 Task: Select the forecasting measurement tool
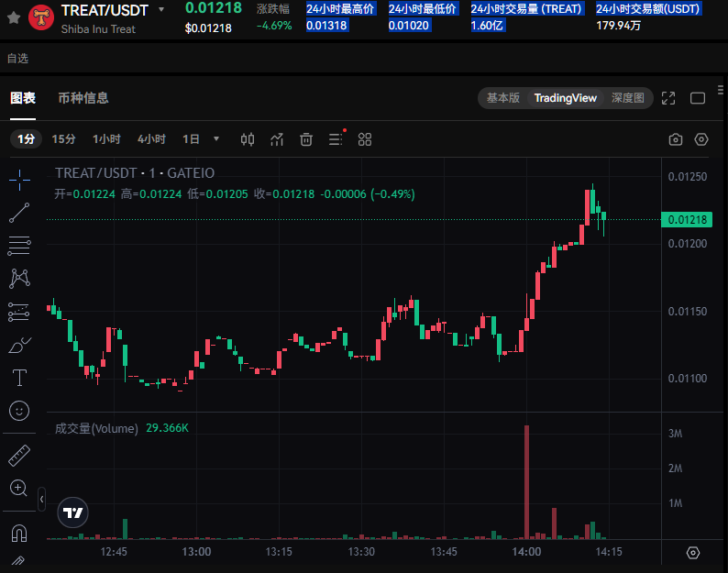click(19, 312)
